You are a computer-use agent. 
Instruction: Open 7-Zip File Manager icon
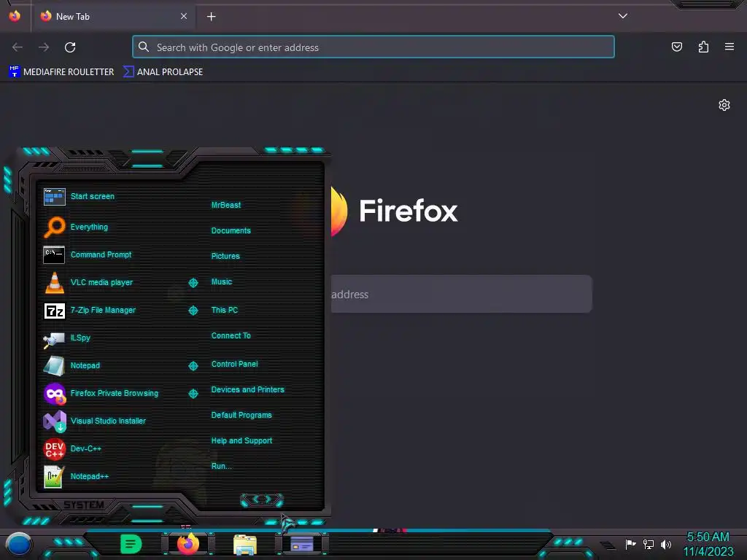tap(54, 311)
